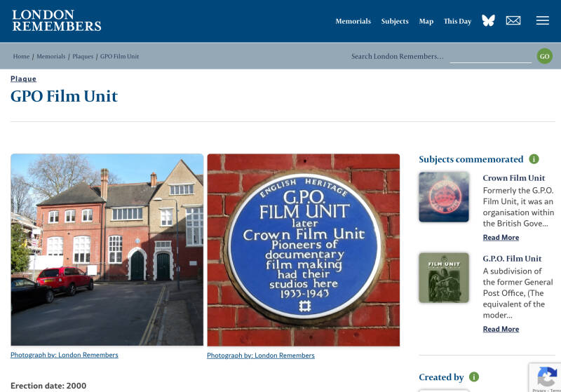Open the hamburger menu
Screen dimensions: 561x392
tap(542, 20)
